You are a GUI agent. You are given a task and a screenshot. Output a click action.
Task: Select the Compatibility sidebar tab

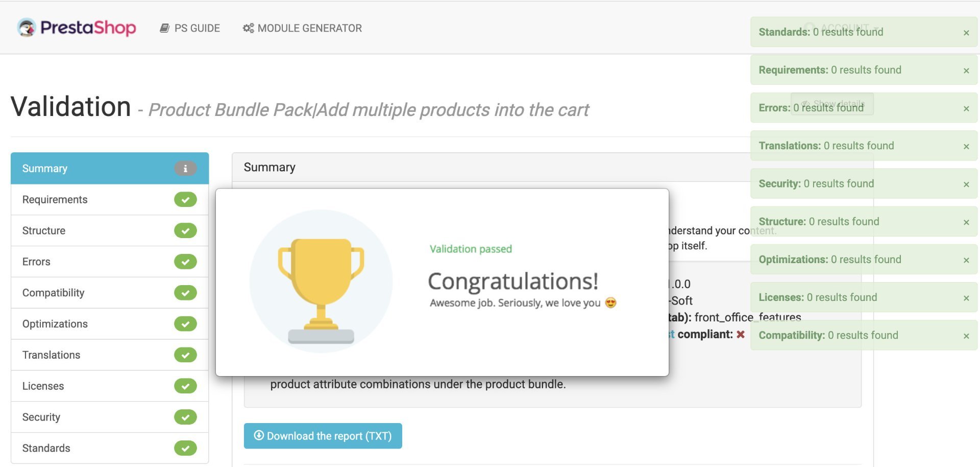[110, 293]
